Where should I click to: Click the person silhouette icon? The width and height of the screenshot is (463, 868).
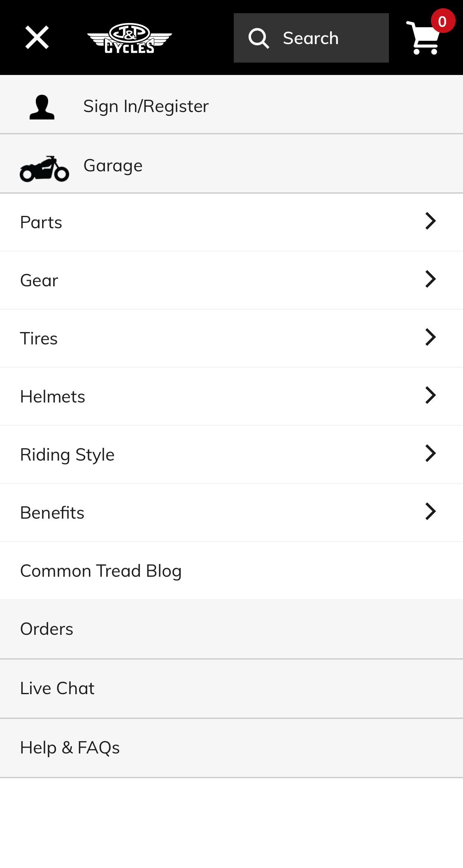point(41,105)
